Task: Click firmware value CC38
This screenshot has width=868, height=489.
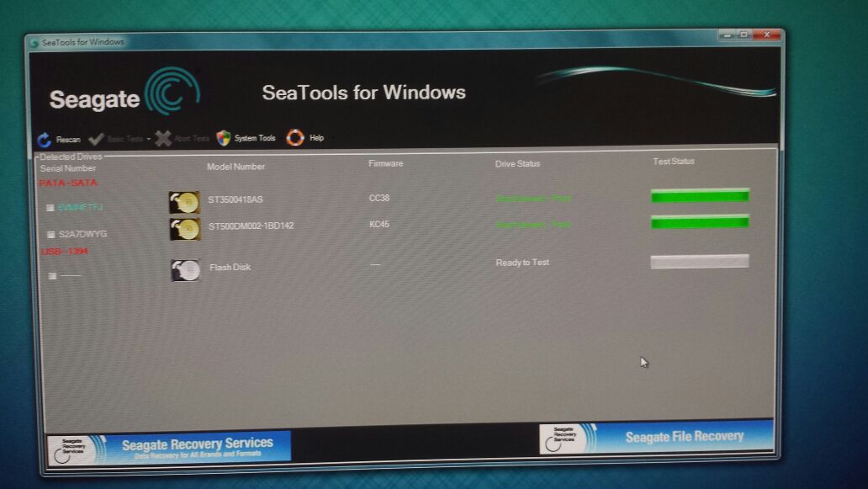Action: tap(379, 198)
